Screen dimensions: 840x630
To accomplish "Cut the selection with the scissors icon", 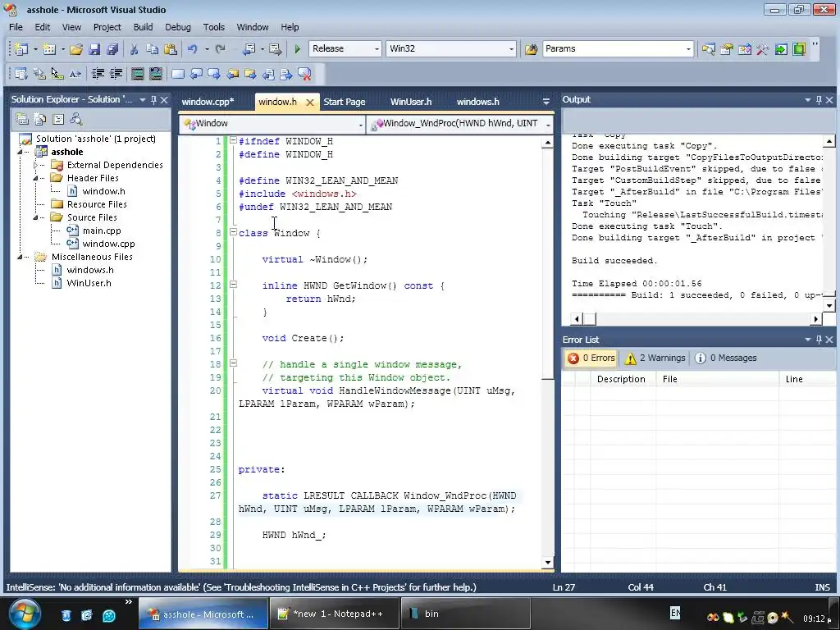I will pyautogui.click(x=134, y=48).
